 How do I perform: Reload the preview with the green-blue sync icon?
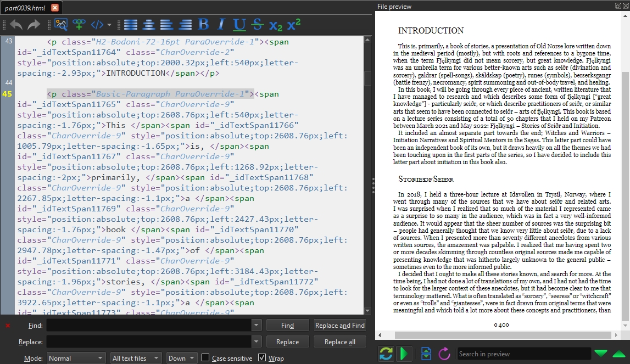[x=386, y=354]
